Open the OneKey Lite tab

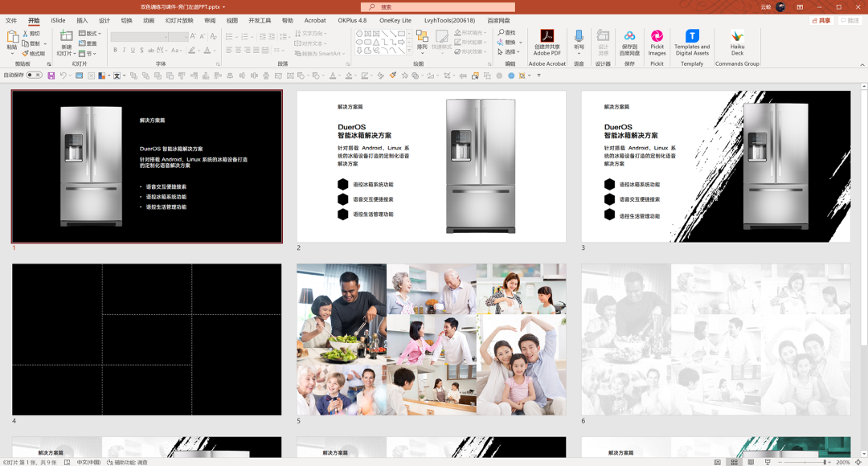(395, 20)
